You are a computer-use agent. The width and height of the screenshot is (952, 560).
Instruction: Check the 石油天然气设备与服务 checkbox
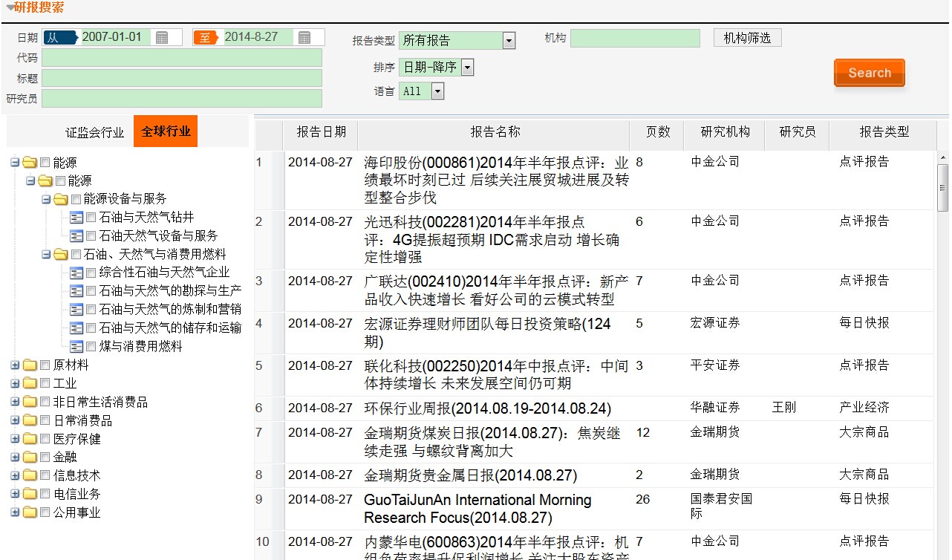(x=91, y=236)
